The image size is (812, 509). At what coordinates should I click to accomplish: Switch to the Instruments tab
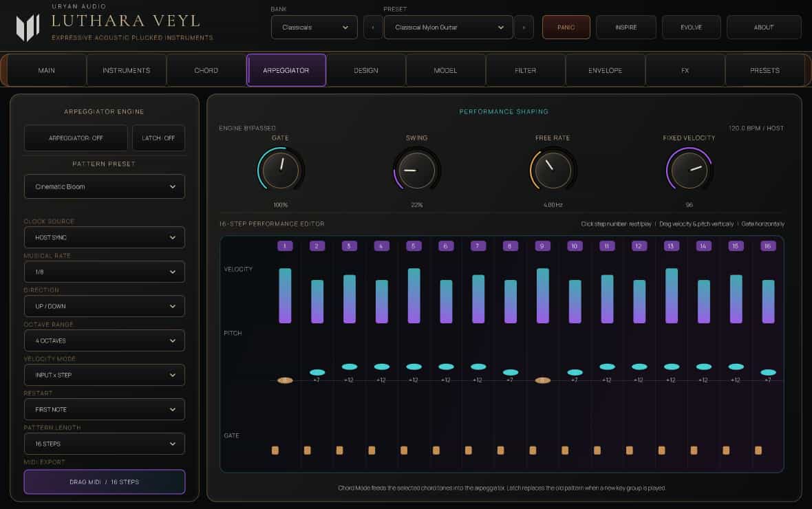[127, 70]
